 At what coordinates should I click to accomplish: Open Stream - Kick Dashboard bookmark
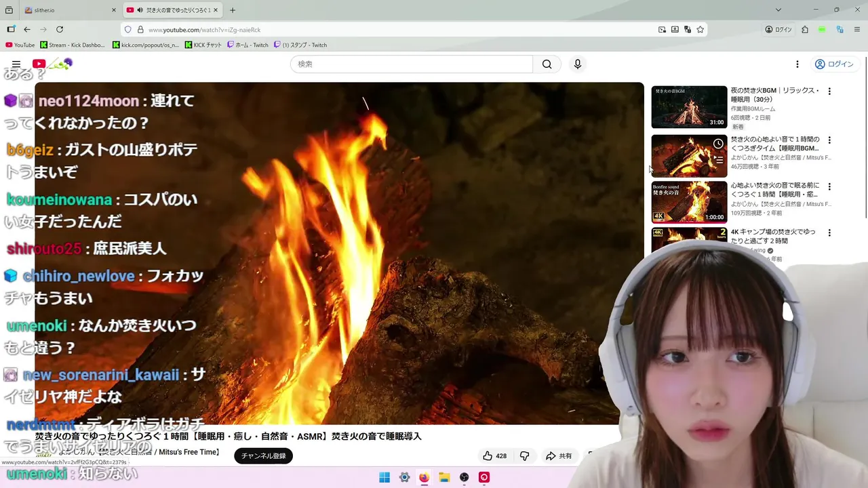pos(73,45)
